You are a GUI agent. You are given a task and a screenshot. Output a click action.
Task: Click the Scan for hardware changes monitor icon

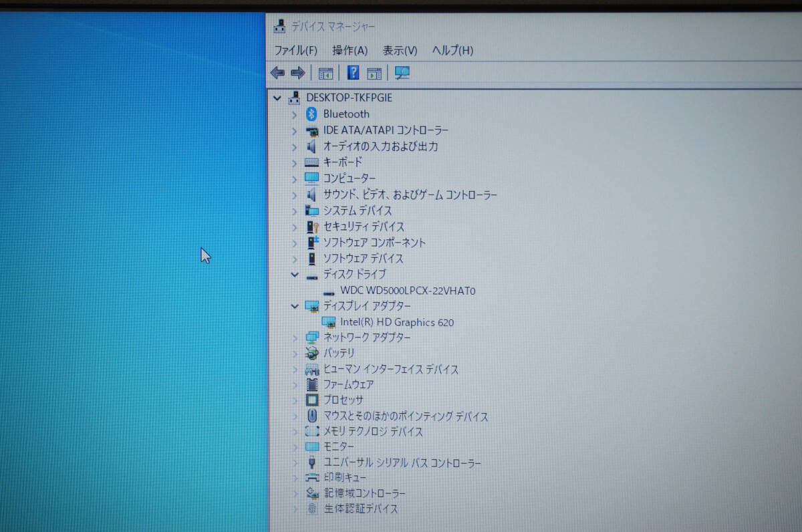(x=402, y=73)
